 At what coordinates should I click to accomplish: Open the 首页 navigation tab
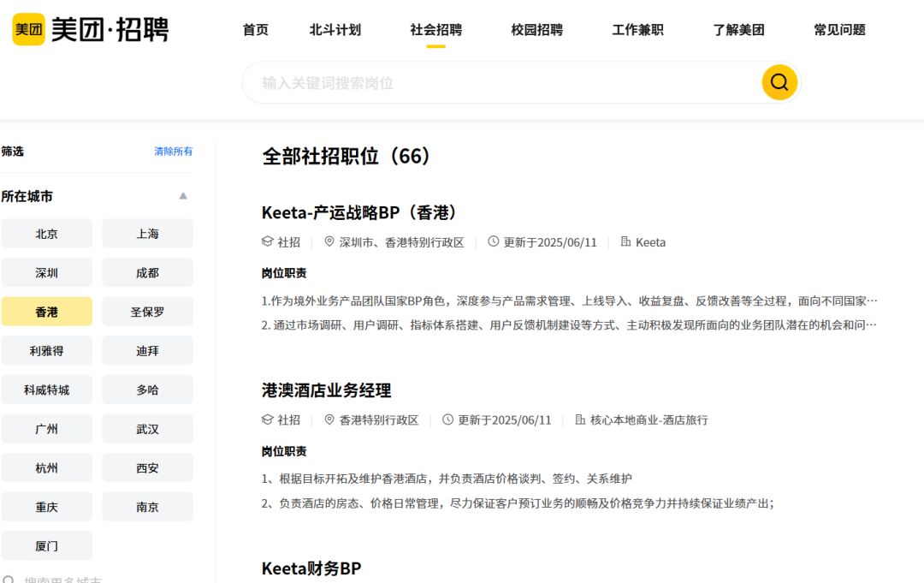point(256,30)
